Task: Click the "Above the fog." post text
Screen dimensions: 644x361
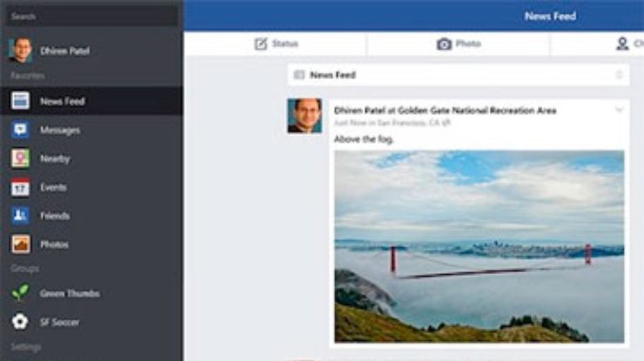Action: point(364,140)
